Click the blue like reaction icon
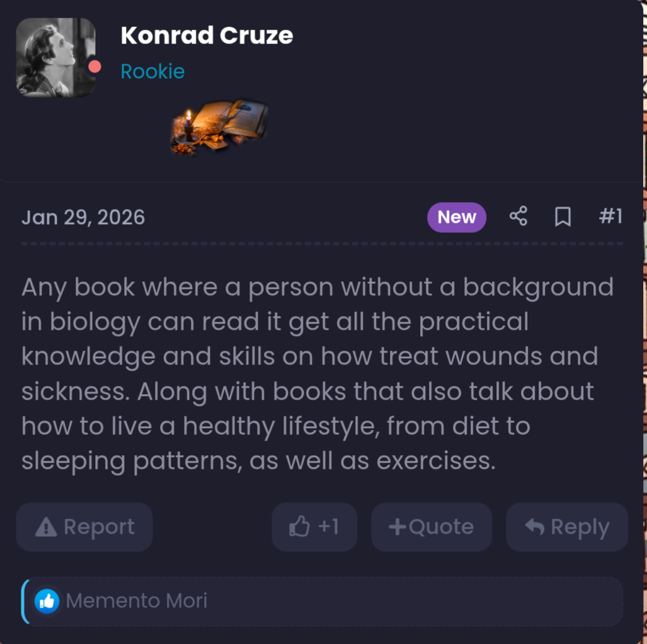Screen dimensions: 647x644 point(47,601)
